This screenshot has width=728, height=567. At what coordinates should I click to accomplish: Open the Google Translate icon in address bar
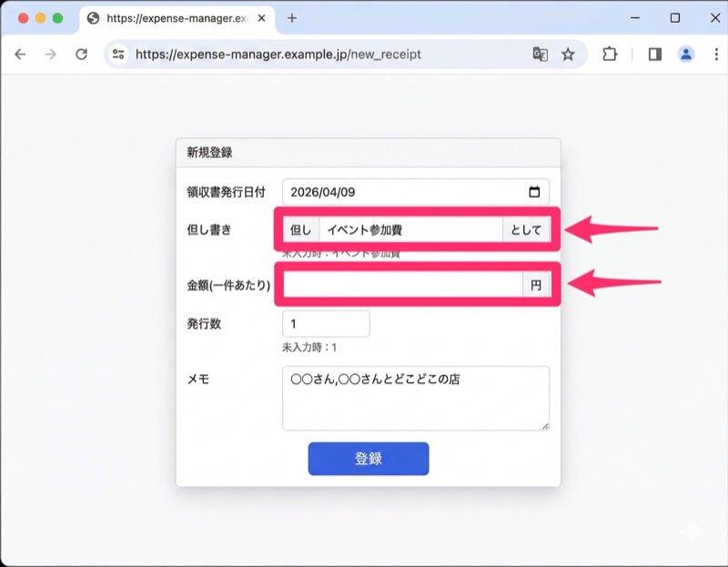(541, 54)
